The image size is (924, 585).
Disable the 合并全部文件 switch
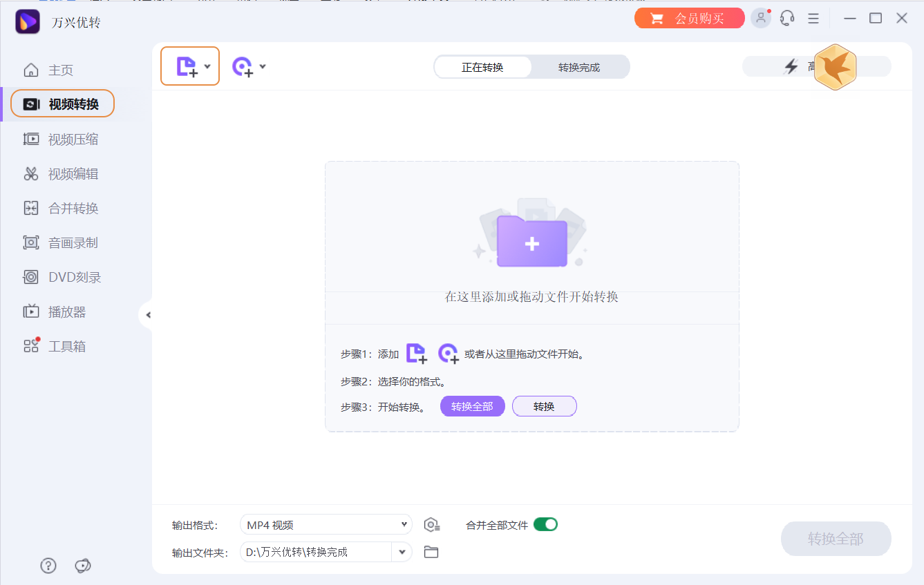pos(546,524)
